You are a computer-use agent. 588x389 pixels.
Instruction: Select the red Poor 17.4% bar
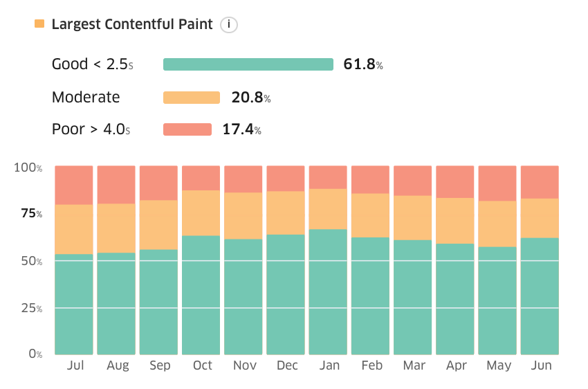pyautogui.click(x=187, y=129)
